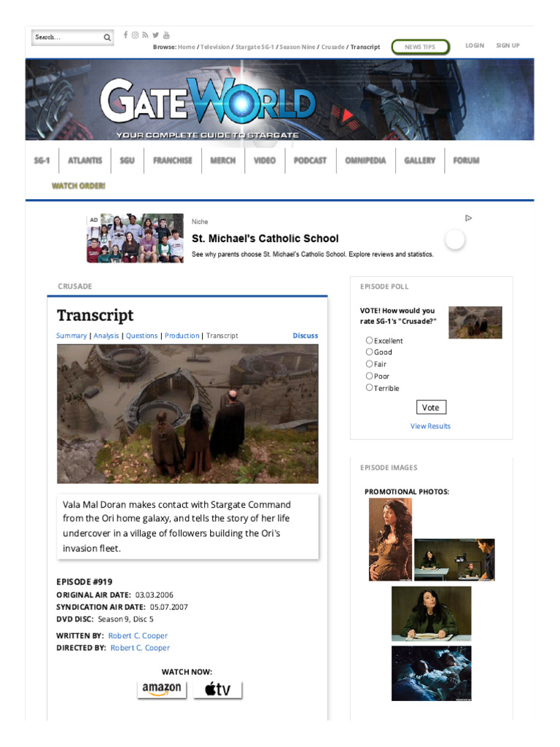Open the Instagram social icon
The image size is (560, 747).
click(x=135, y=35)
